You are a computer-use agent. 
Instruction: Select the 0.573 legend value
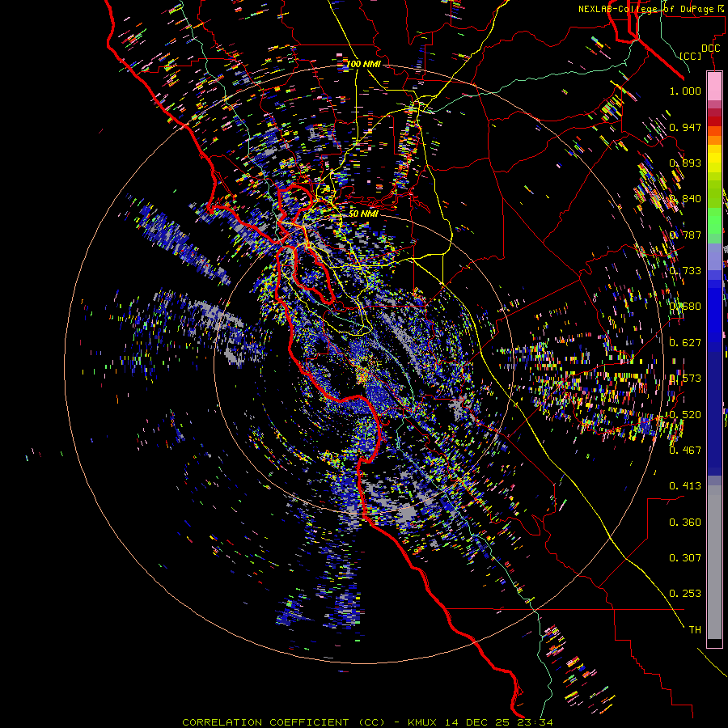coord(685,379)
